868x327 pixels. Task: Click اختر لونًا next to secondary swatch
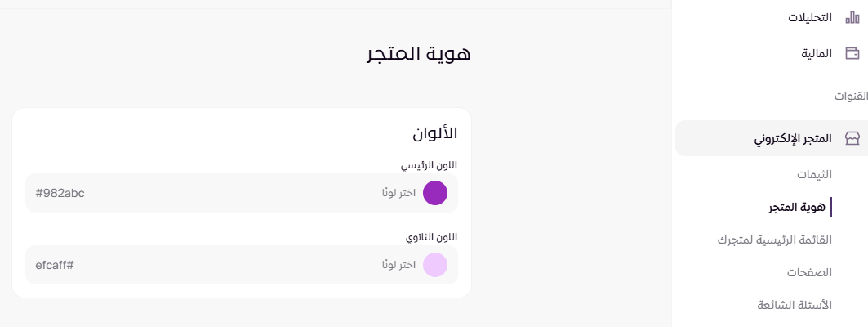(x=398, y=265)
